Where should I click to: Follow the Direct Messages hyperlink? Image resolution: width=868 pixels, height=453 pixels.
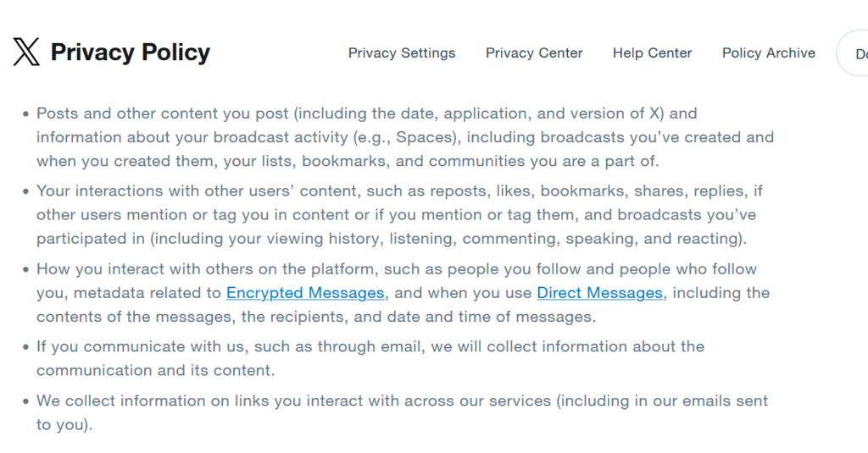[599, 293]
